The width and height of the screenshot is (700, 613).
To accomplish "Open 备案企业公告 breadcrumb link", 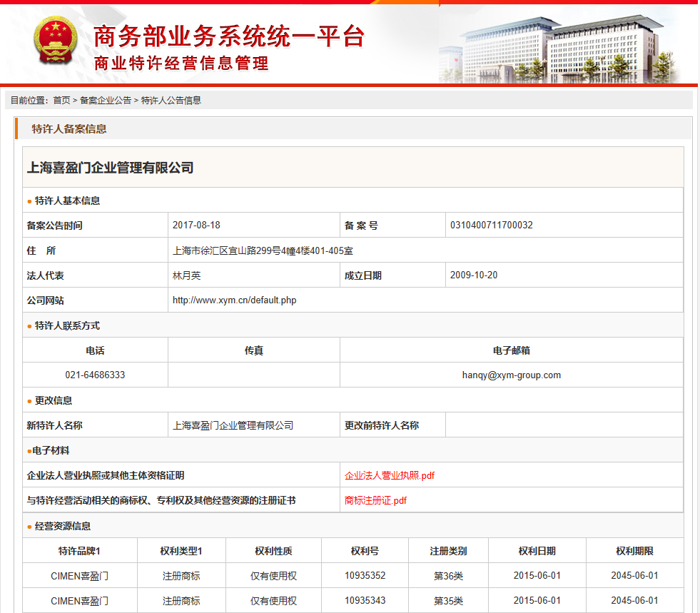I will [106, 101].
